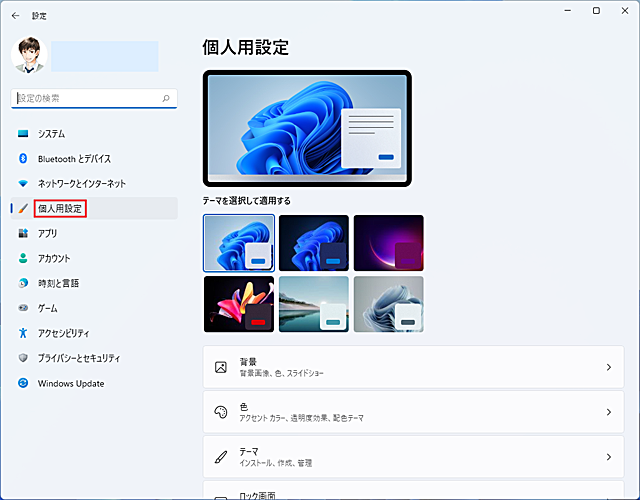Open the システム settings category
The height and width of the screenshot is (500, 640).
click(94, 133)
